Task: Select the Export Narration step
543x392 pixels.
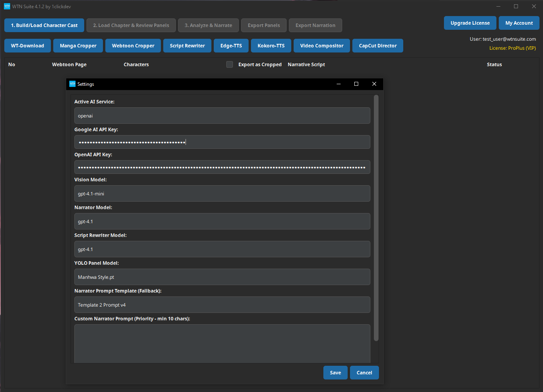Action: click(x=315, y=25)
